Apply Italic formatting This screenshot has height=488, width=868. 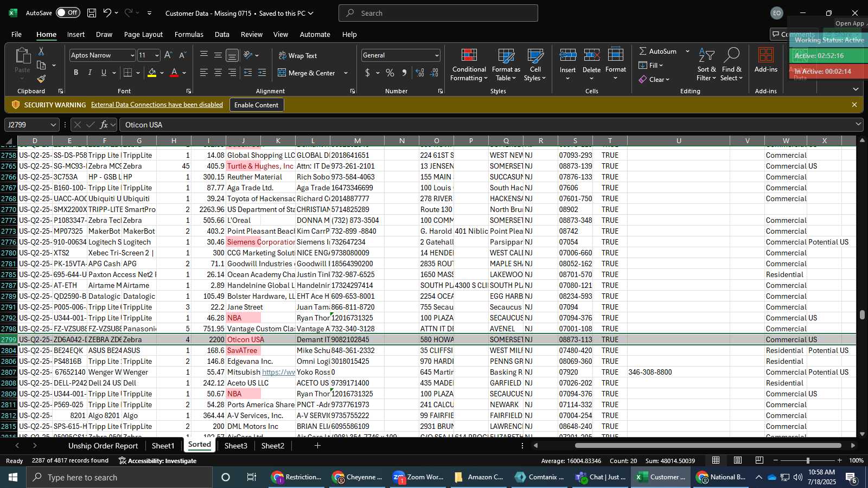click(x=90, y=73)
